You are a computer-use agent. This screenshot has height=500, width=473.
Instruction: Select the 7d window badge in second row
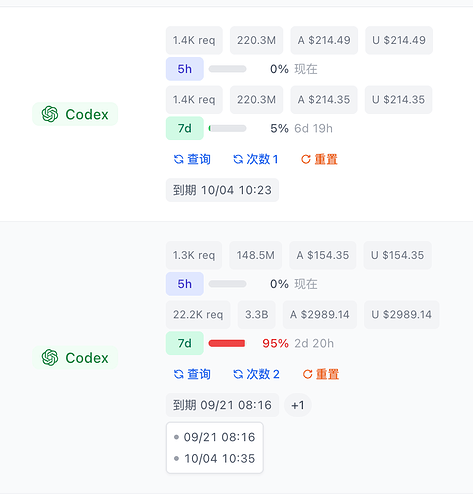(185, 343)
